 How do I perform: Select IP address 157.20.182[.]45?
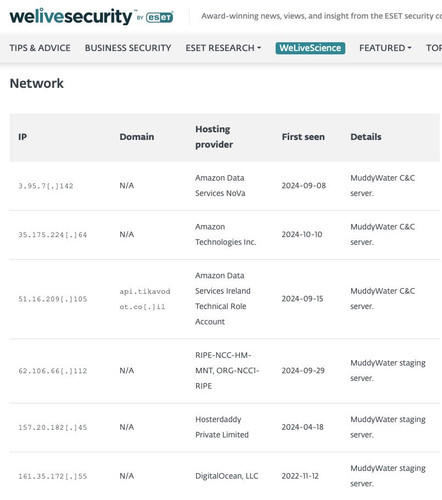[53, 427]
